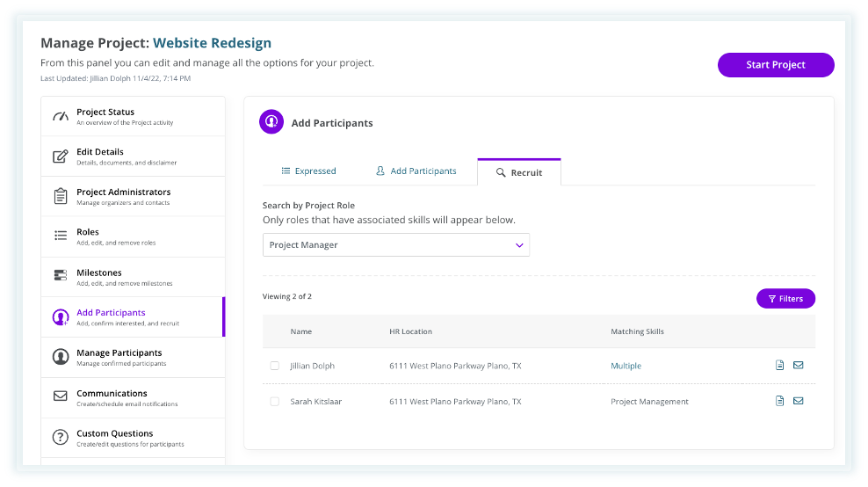
Task: Select the Sarah Kitslaar row checkbox
Action: 275,402
